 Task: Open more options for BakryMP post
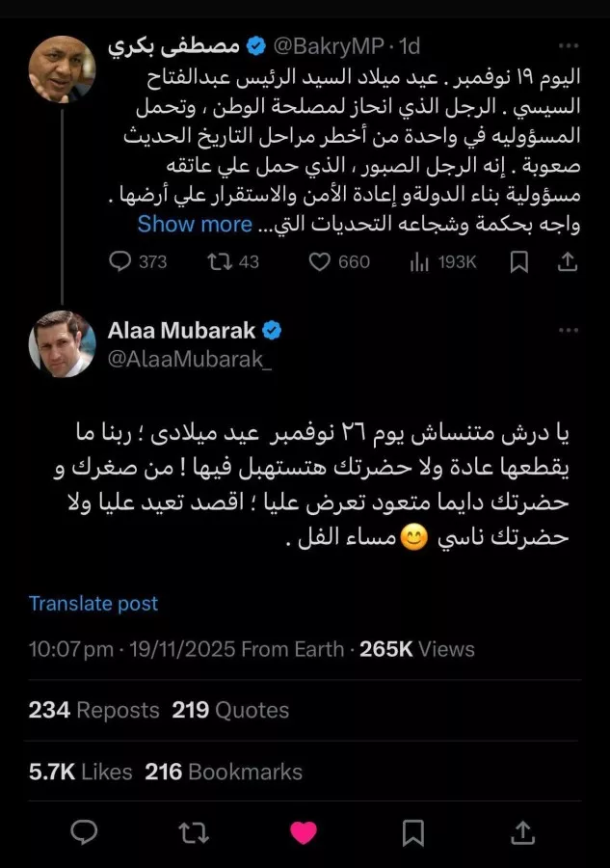point(569,45)
